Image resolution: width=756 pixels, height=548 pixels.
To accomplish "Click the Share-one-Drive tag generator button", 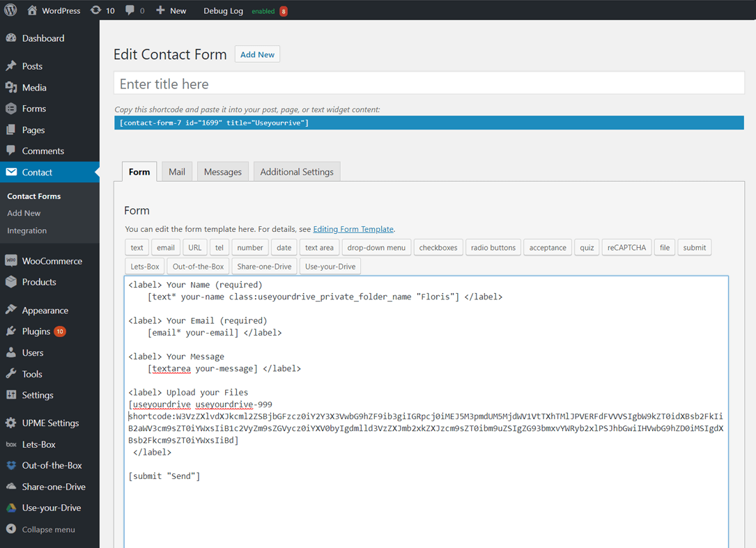I will (x=264, y=266).
